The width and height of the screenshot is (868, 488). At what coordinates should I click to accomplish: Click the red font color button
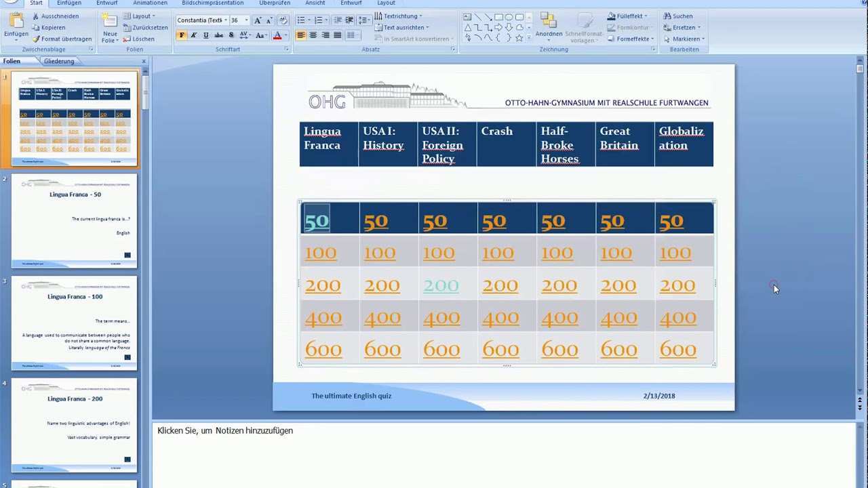point(277,35)
